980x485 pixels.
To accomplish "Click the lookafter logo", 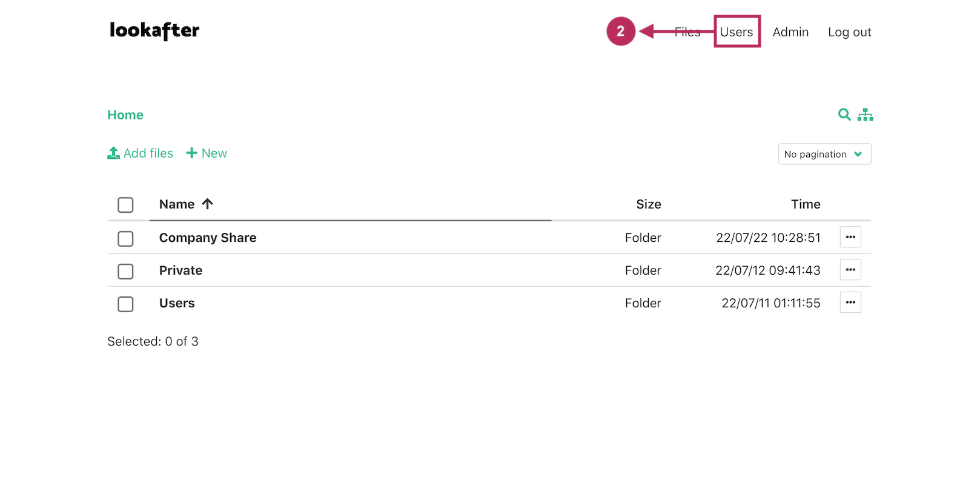I will pyautogui.click(x=154, y=30).
